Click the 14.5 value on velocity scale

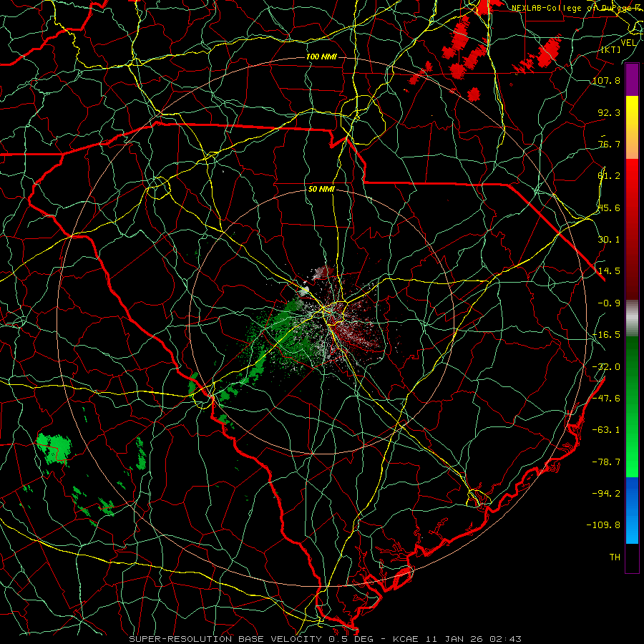click(609, 271)
